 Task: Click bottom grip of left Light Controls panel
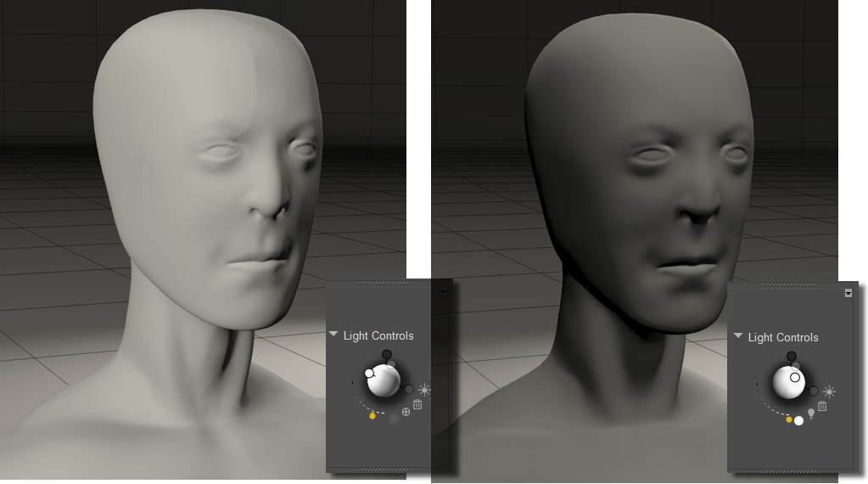[384, 470]
